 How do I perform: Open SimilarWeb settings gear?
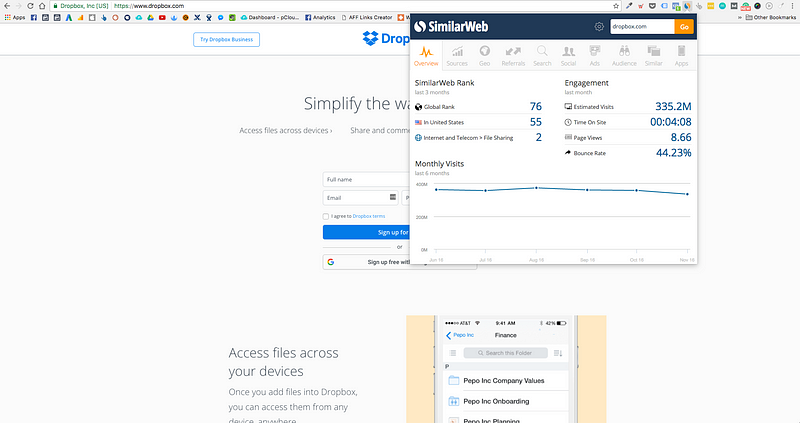599,27
